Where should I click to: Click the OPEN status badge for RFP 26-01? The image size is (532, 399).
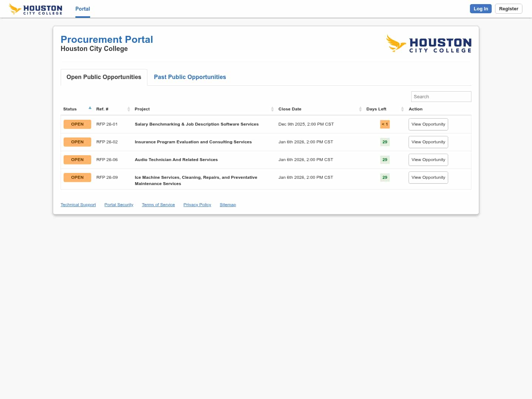point(77,124)
